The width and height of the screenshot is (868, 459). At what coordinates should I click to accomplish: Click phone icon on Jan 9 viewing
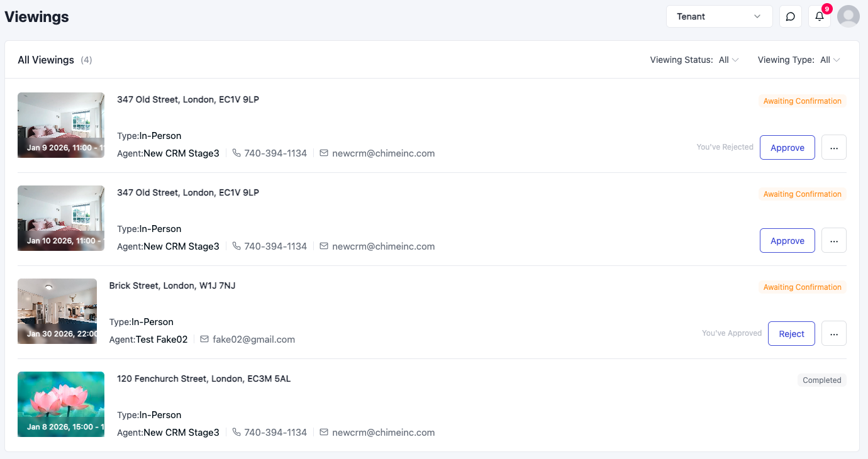(236, 153)
